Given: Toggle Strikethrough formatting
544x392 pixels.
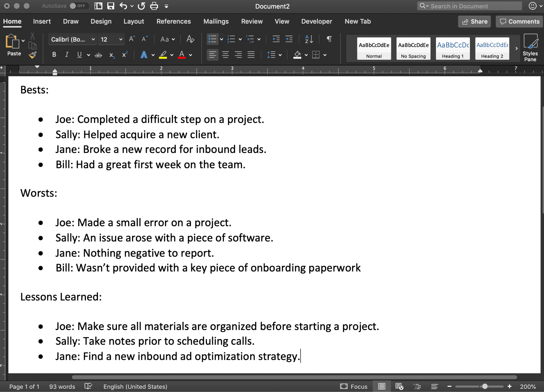Looking at the screenshot, I should pyautogui.click(x=98, y=55).
